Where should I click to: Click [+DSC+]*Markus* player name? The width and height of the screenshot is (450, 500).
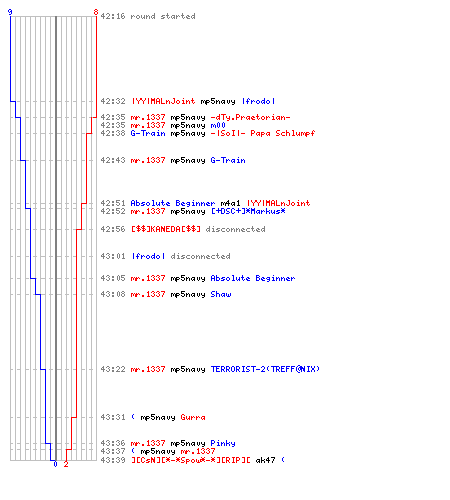(x=248, y=211)
